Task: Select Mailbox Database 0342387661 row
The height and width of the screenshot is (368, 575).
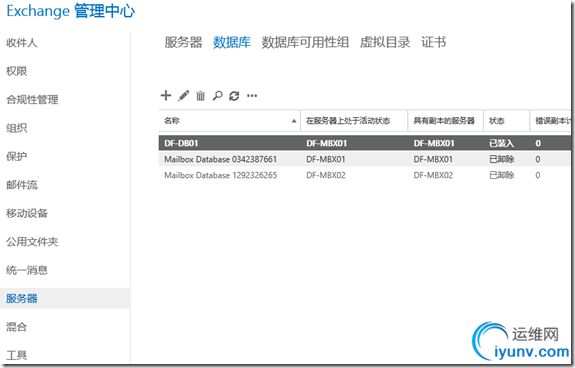Action: 365,159
